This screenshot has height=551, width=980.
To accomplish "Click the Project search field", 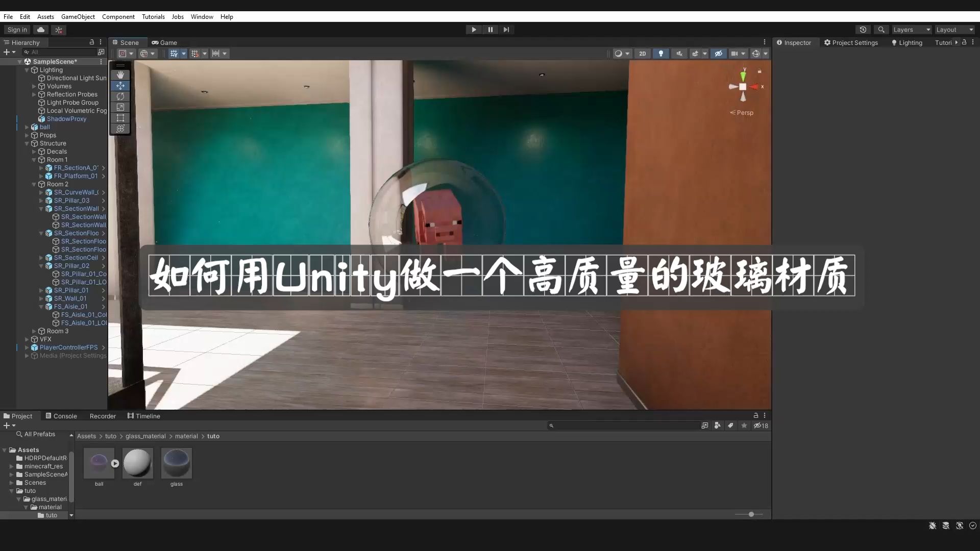I will pos(624,425).
